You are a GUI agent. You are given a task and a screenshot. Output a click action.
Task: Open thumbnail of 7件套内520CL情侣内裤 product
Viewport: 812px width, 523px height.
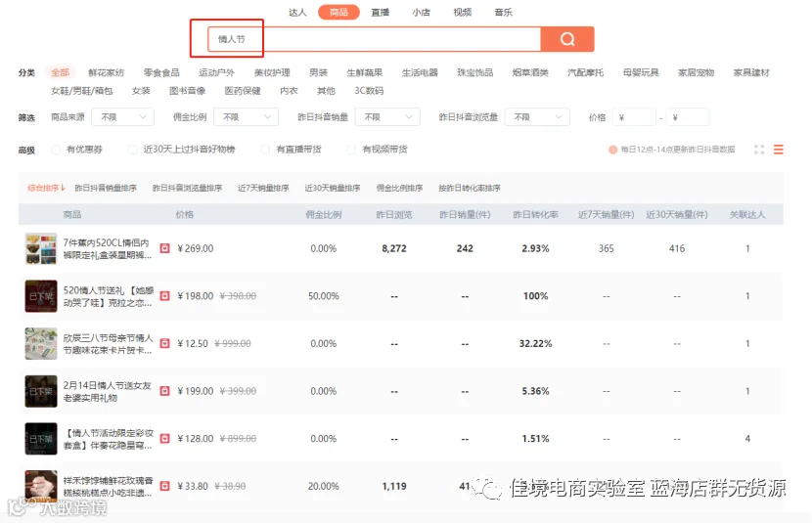coord(41,249)
